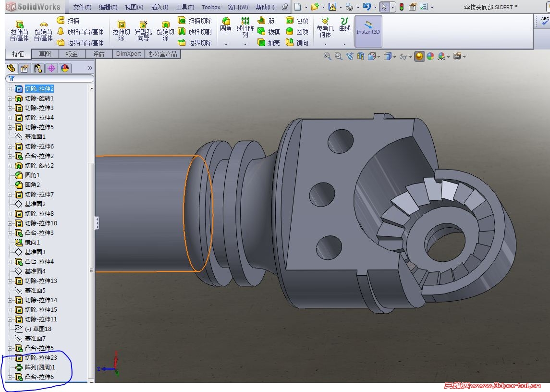The image size is (550, 392).
Task: Click the Wrap (包覆) tool
Action: 297,21
